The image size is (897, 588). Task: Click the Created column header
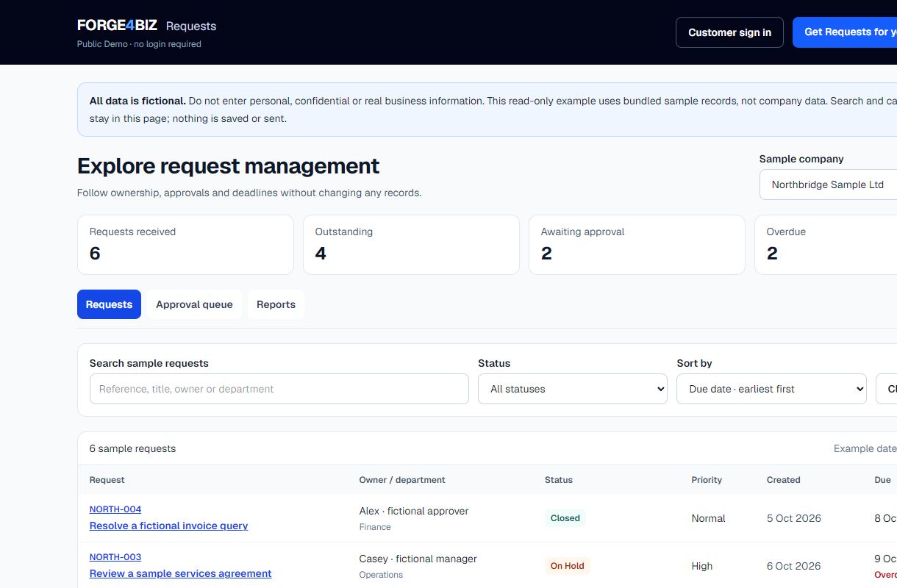tap(784, 480)
